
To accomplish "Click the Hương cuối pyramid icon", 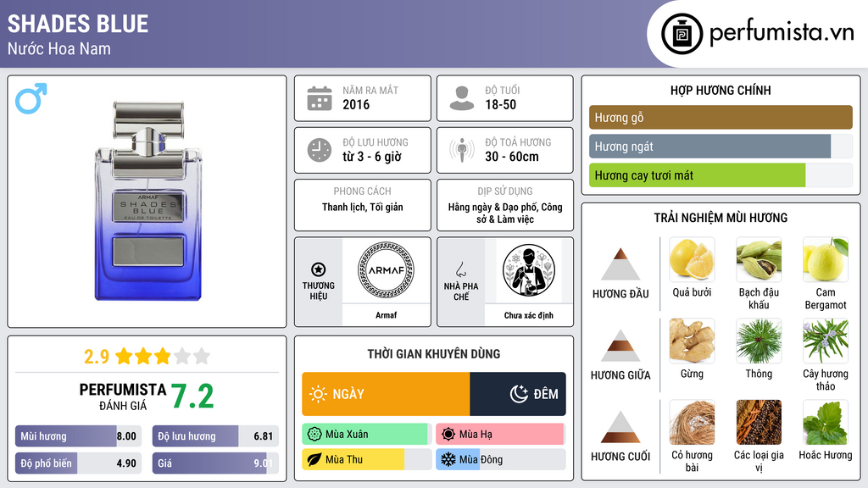I will [x=620, y=427].
